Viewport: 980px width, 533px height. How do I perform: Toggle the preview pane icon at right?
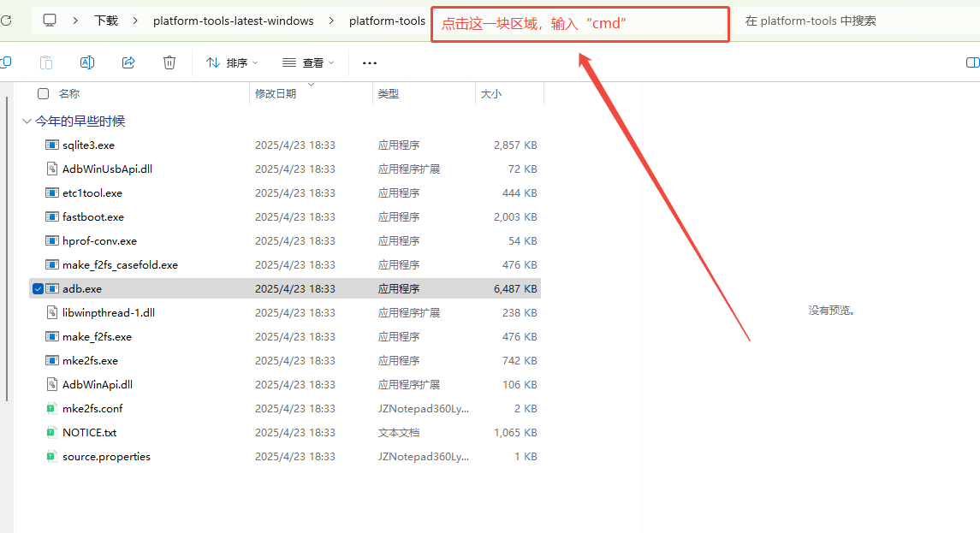972,62
